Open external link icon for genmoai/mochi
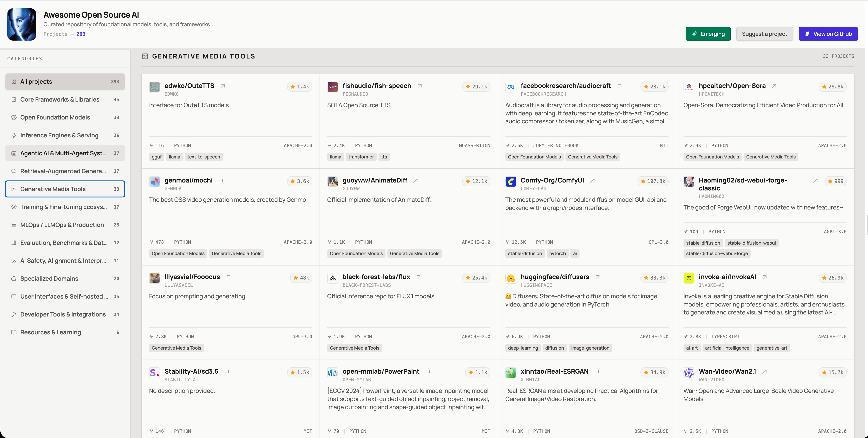868x438 pixels. (x=221, y=180)
